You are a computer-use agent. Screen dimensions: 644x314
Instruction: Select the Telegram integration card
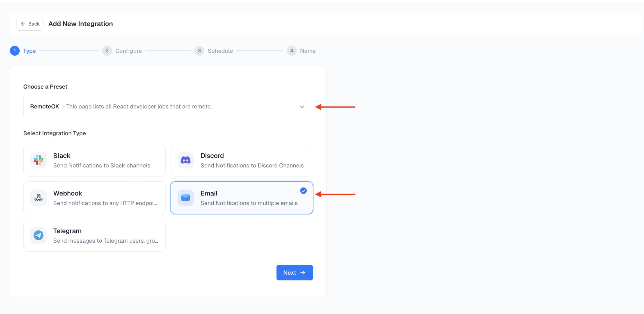click(95, 235)
